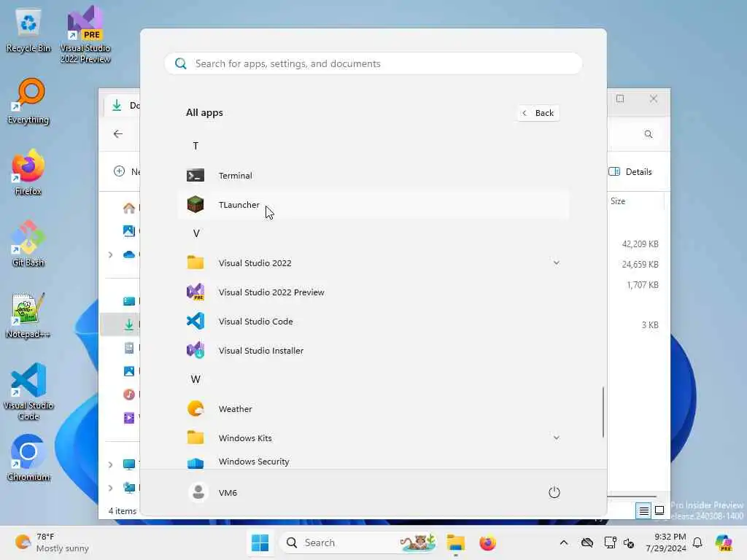Screen dimensions: 747x560
Task: Expand the Visual Studio 2022 folder
Action: 373,262
